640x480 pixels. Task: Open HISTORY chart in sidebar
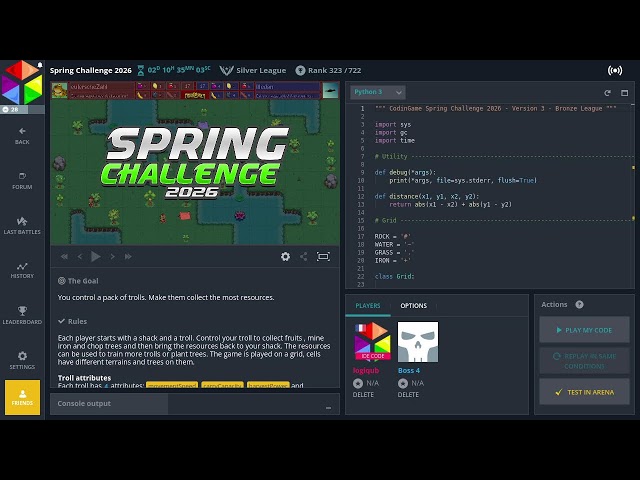click(x=22, y=270)
